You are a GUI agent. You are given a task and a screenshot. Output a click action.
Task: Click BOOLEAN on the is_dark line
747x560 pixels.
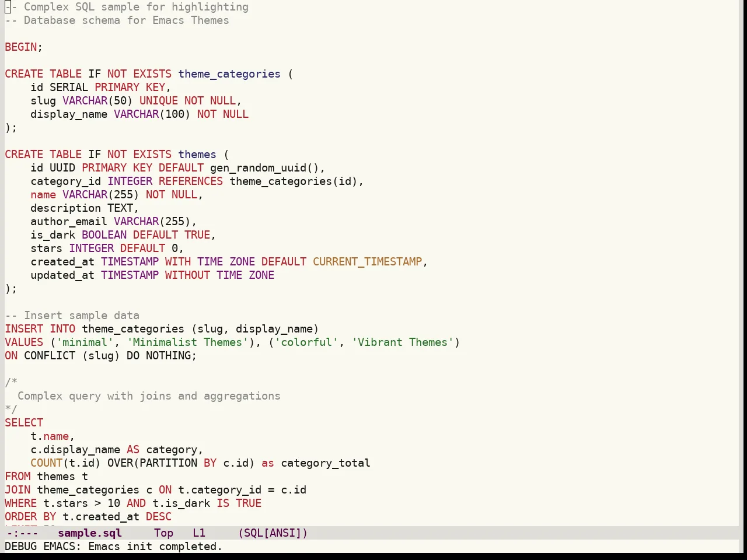(x=104, y=235)
